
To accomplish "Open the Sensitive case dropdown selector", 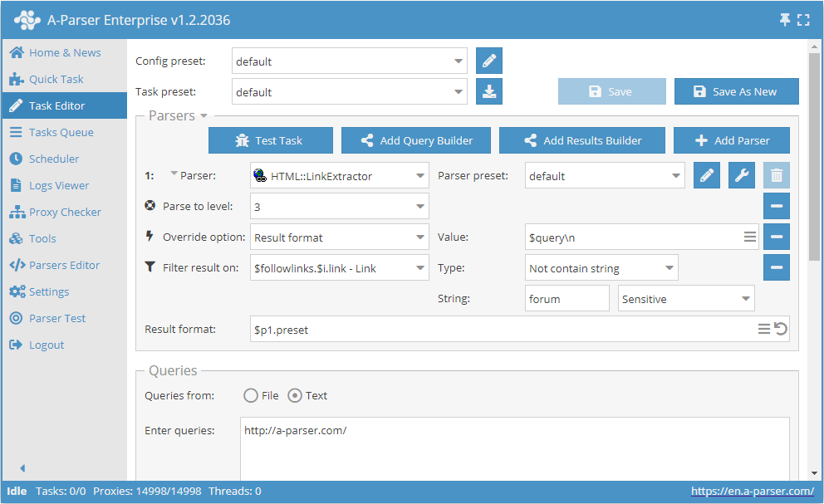I will 685,298.
